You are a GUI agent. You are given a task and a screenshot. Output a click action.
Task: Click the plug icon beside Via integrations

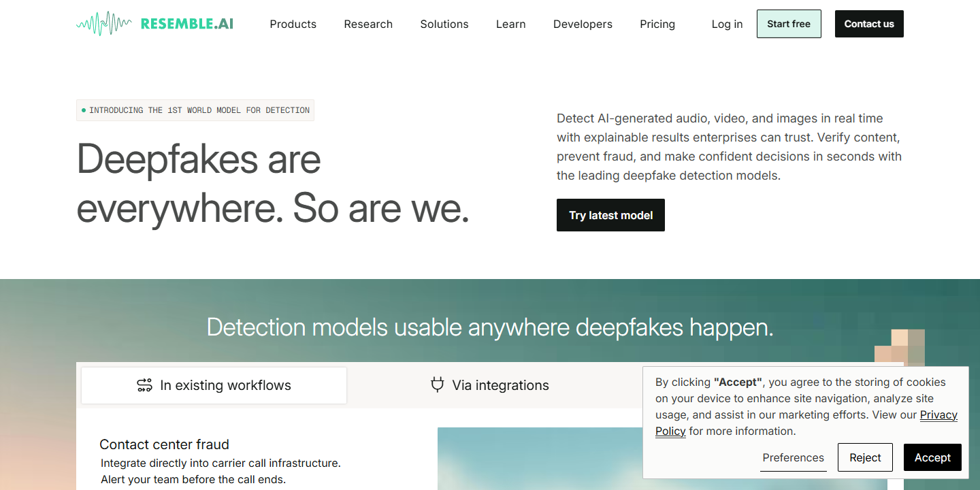point(438,385)
